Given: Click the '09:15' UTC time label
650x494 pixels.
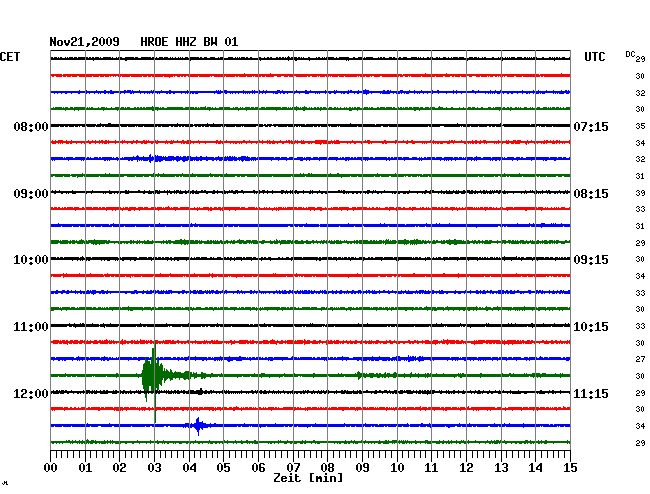Looking at the screenshot, I should (x=591, y=260).
